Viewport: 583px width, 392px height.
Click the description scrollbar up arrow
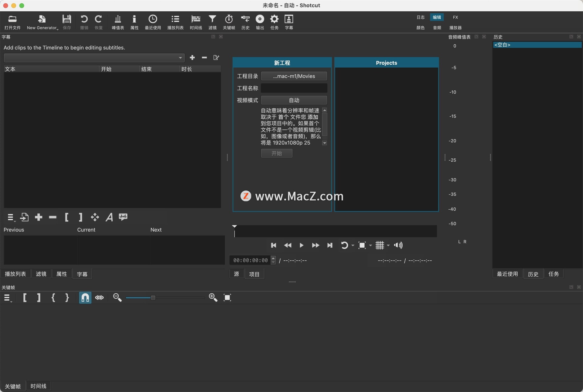[x=325, y=110]
